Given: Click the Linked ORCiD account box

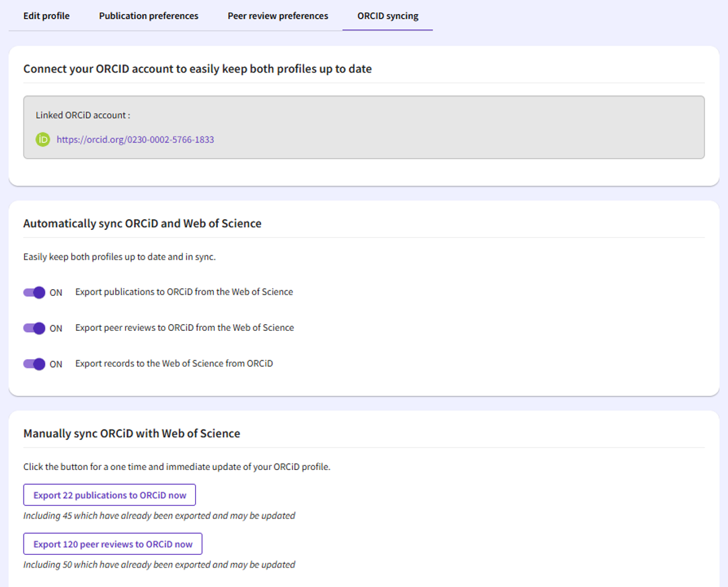Looking at the screenshot, I should point(363,125).
